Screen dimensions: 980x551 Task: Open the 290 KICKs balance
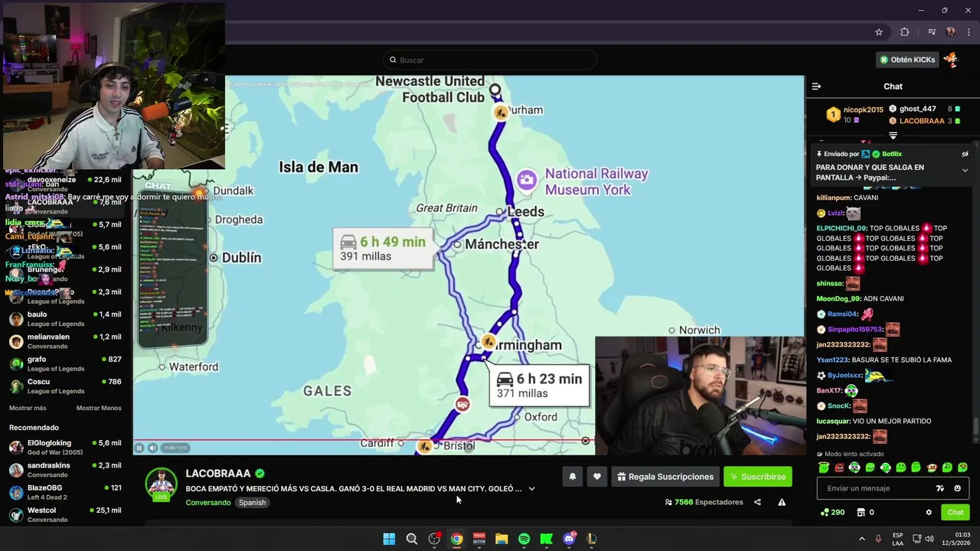point(832,512)
